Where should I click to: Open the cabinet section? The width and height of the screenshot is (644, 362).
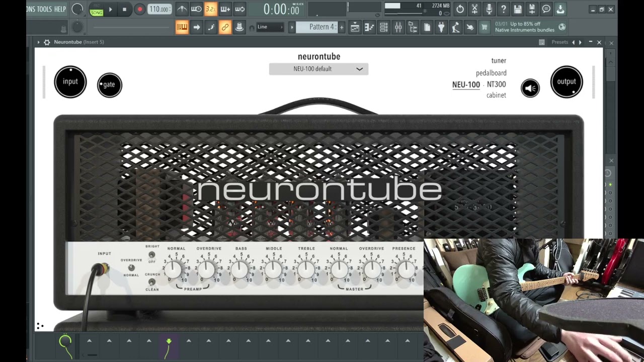click(x=496, y=95)
